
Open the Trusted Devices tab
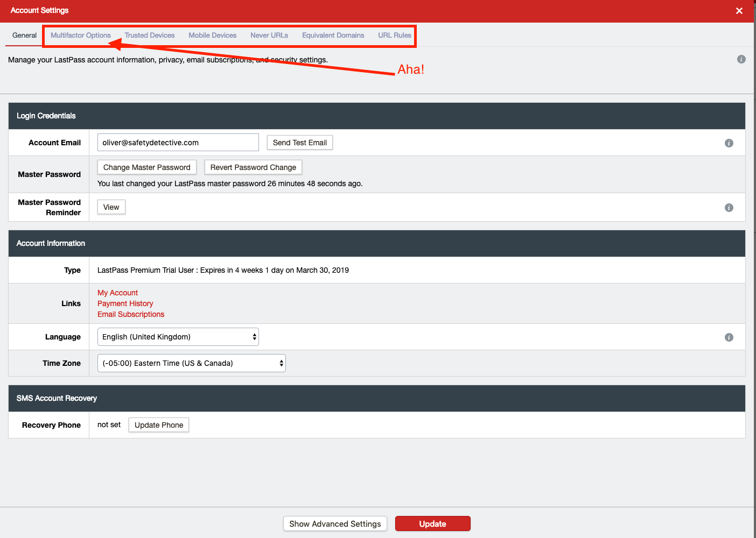click(150, 36)
